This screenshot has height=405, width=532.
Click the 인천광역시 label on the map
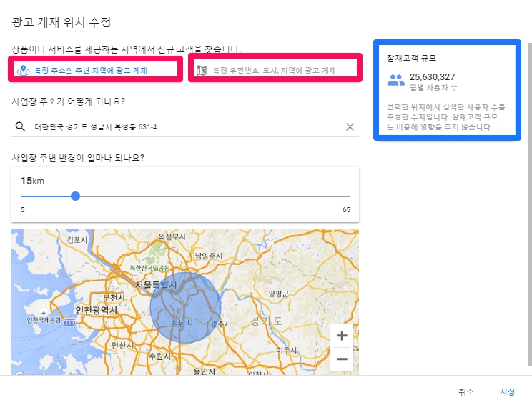click(x=97, y=310)
